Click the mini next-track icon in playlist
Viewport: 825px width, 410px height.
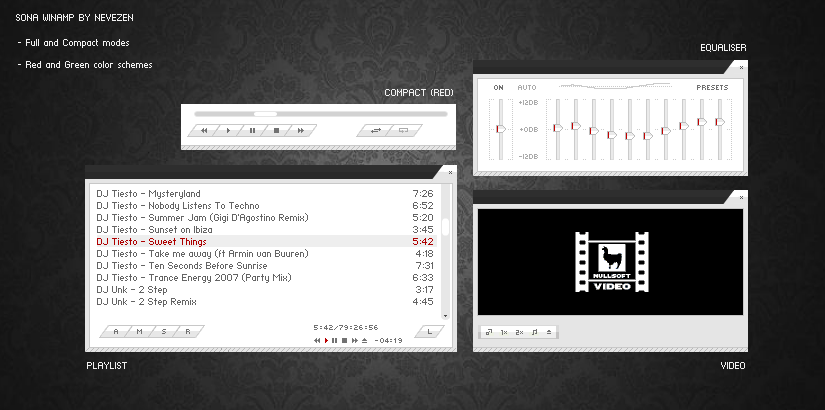click(x=355, y=341)
